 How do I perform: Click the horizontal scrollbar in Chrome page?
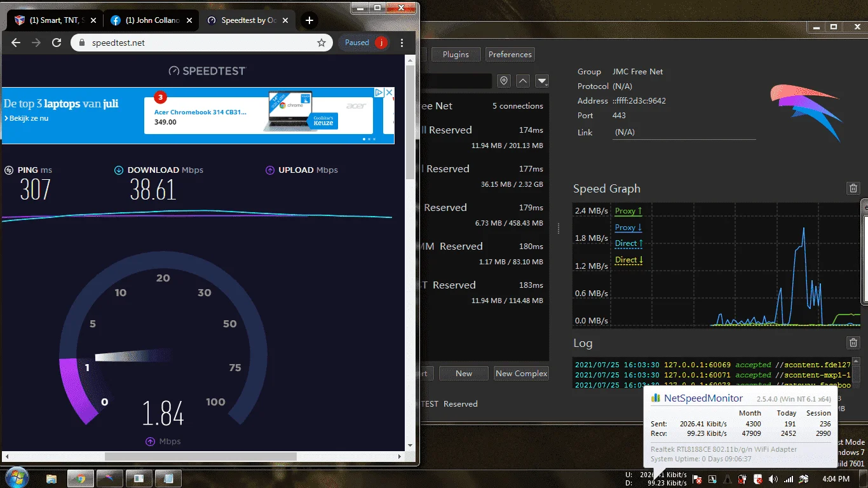[200, 456]
